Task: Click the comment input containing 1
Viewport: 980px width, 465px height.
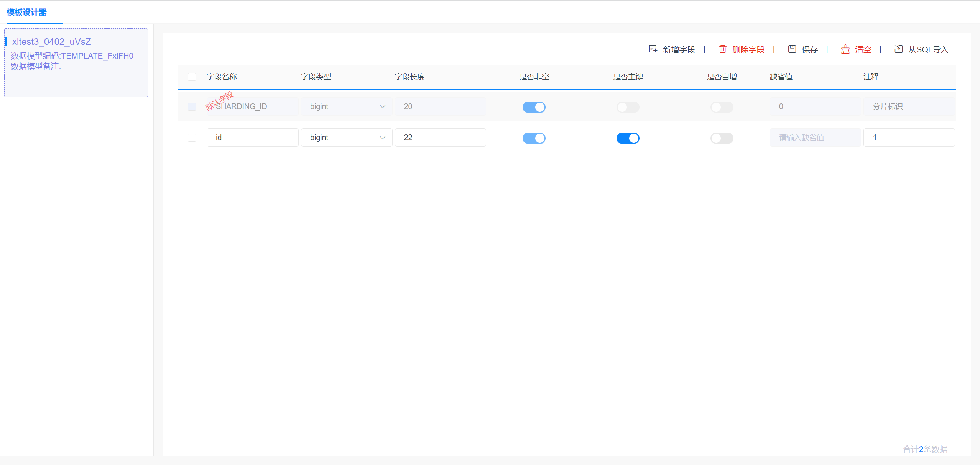Action: point(909,138)
